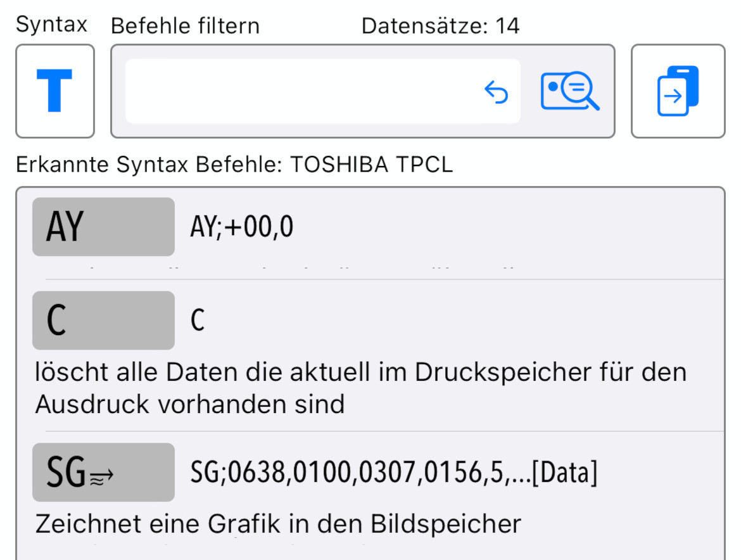The image size is (741, 560).
Task: Click the blue T syntax button
Action: pyautogui.click(x=55, y=91)
